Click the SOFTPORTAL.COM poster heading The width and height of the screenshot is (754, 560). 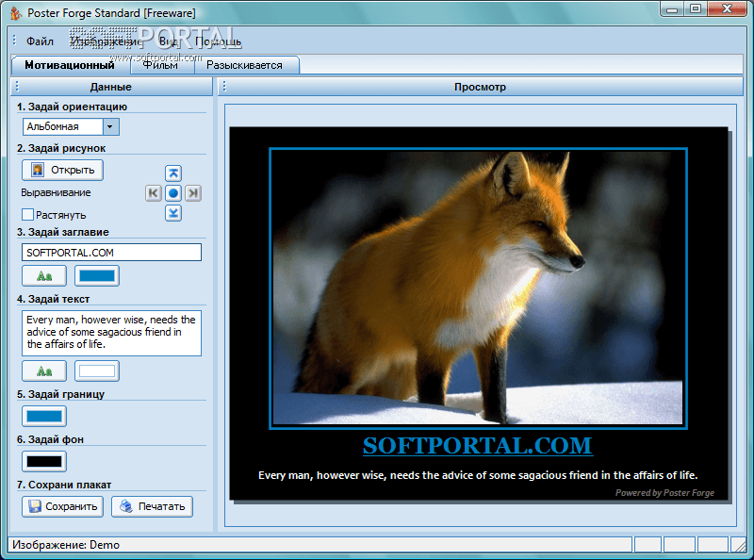[x=478, y=446]
